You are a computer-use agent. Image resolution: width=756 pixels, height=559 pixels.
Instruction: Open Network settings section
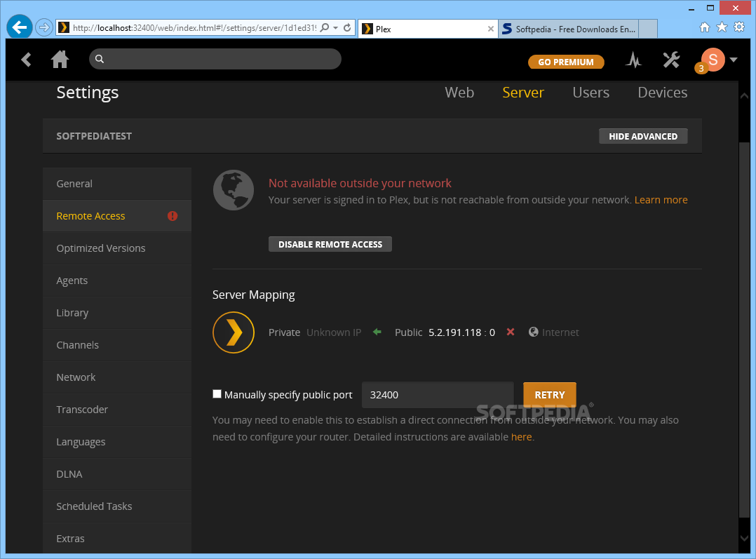pyautogui.click(x=117, y=377)
